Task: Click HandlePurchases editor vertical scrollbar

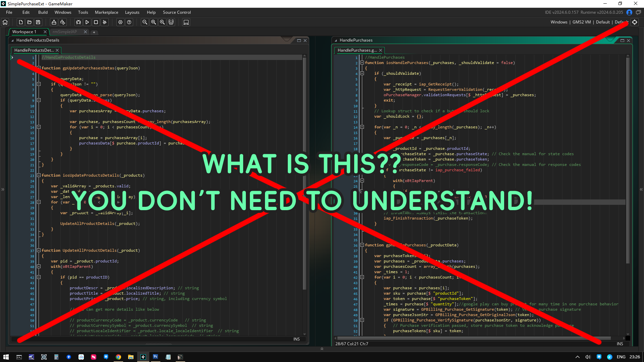Action: coord(628,161)
